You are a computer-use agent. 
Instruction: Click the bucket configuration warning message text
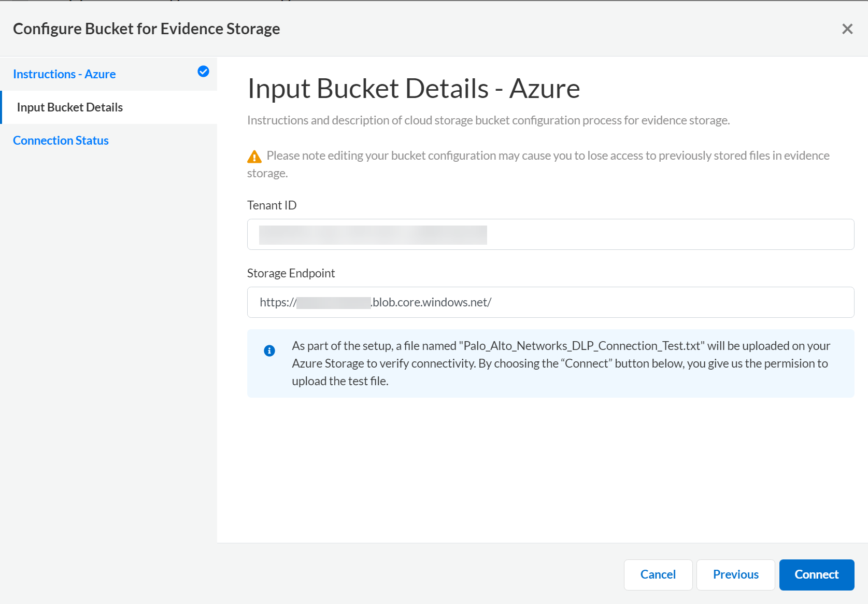[x=547, y=156]
